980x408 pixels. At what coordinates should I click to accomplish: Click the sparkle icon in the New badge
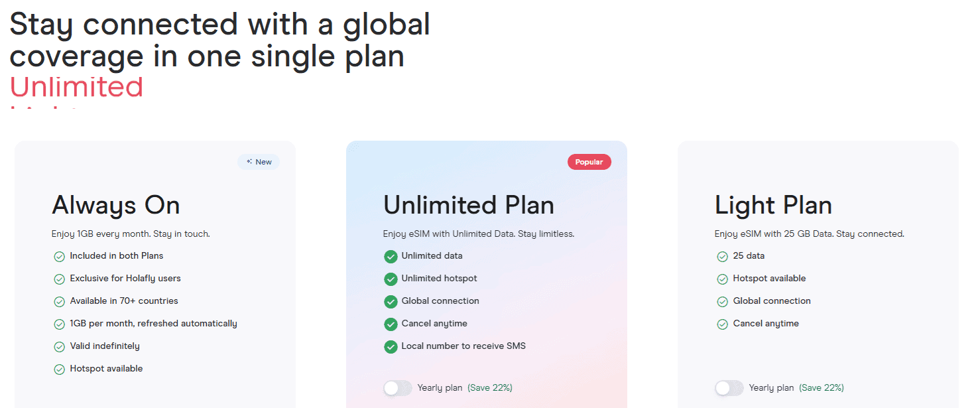[249, 162]
